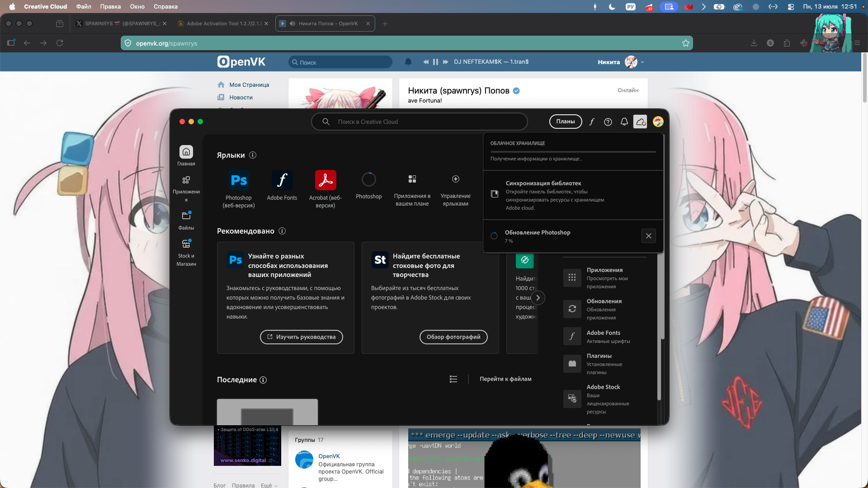
Task: Open the Adobe Fonts shortcut
Action: (x=282, y=186)
